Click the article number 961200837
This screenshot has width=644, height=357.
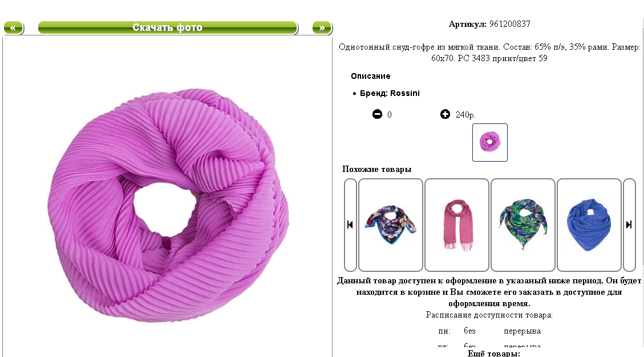click(x=510, y=24)
